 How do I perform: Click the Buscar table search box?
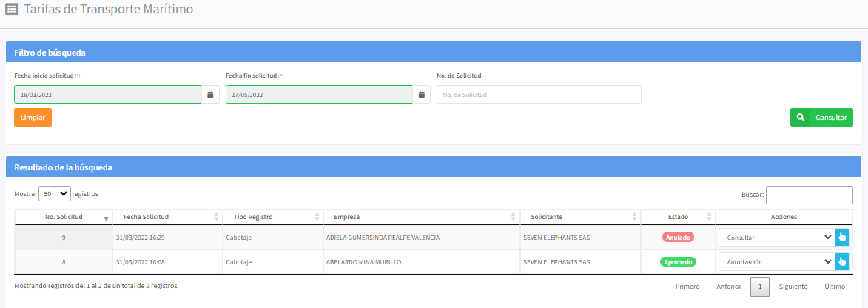[809, 195]
